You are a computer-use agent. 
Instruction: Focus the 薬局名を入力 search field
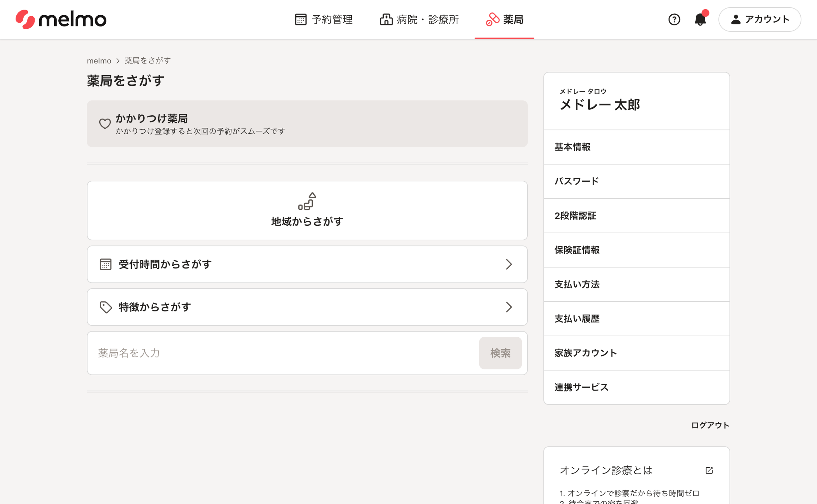coord(284,353)
